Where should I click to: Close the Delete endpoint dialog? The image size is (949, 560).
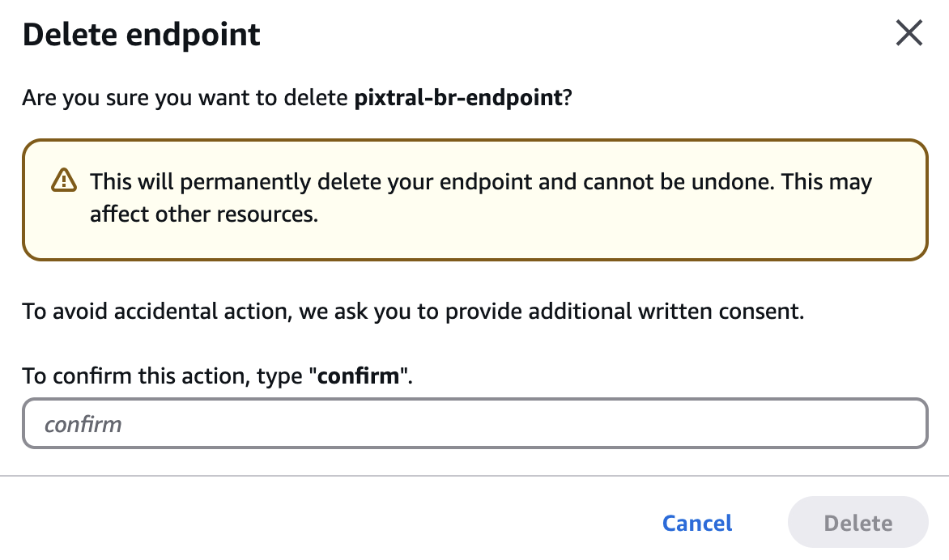(x=909, y=34)
